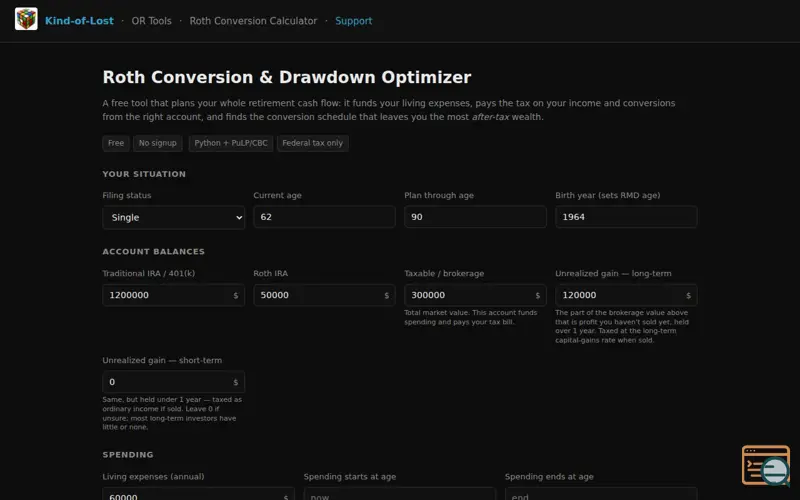Click the Spending starts at age field
The image size is (800, 500).
399,494
